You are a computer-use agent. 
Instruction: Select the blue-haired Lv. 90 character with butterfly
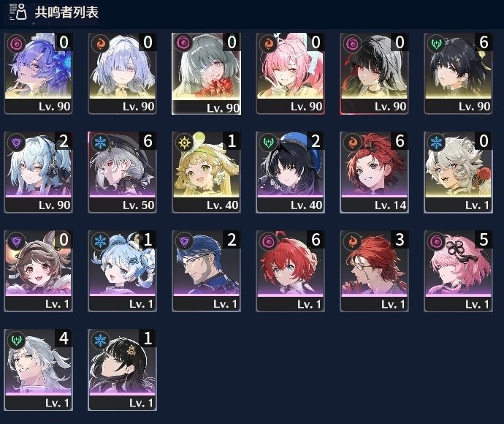(x=38, y=73)
